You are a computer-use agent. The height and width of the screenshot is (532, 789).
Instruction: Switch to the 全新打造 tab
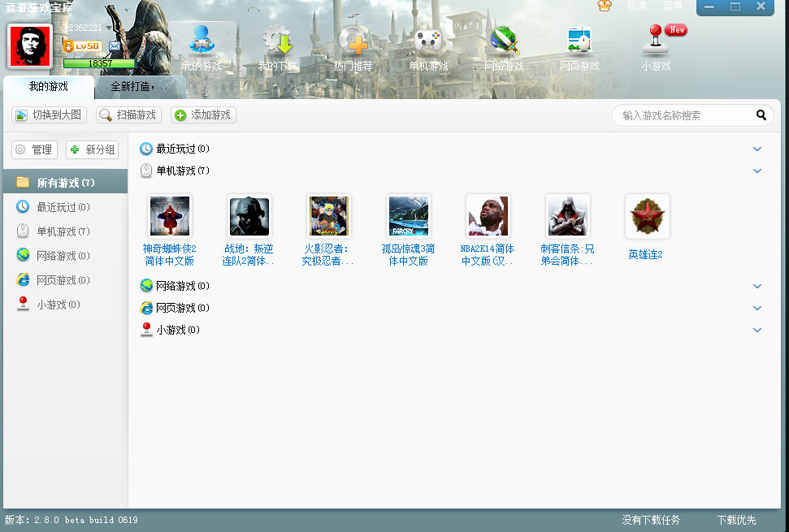[140, 86]
